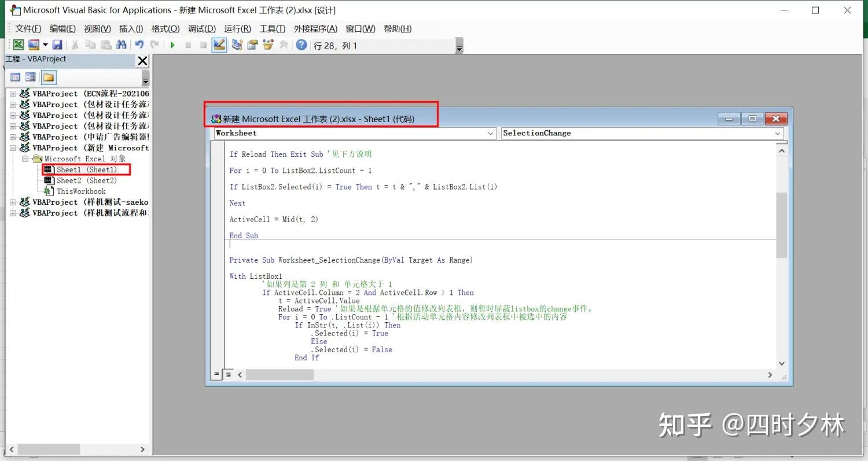Click the Reset stop icon
The height and width of the screenshot is (461, 868).
[203, 45]
